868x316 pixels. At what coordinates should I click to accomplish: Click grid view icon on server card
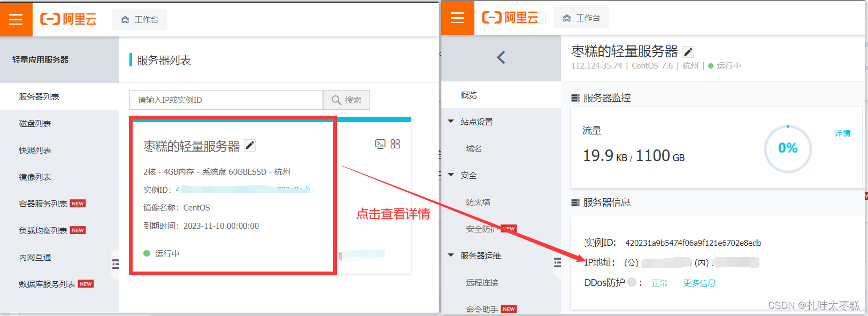tap(395, 144)
